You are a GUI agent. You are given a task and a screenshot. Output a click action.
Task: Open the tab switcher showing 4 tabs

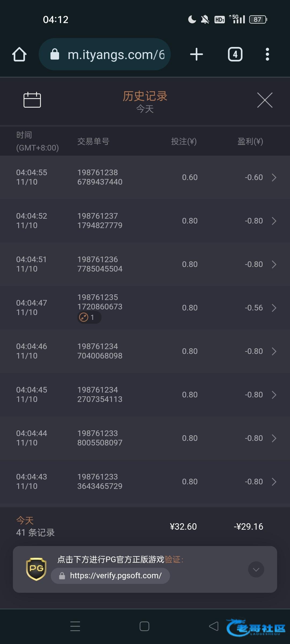(235, 54)
